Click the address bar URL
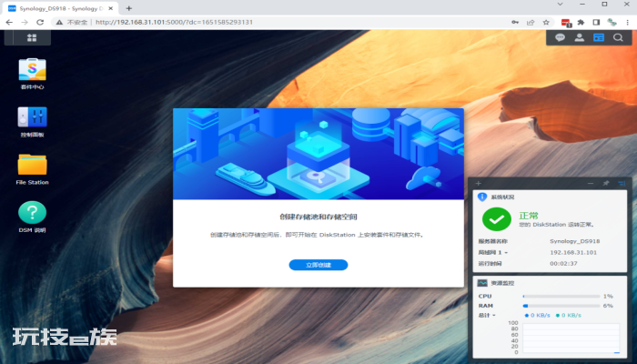637x364 pixels. [x=174, y=22]
